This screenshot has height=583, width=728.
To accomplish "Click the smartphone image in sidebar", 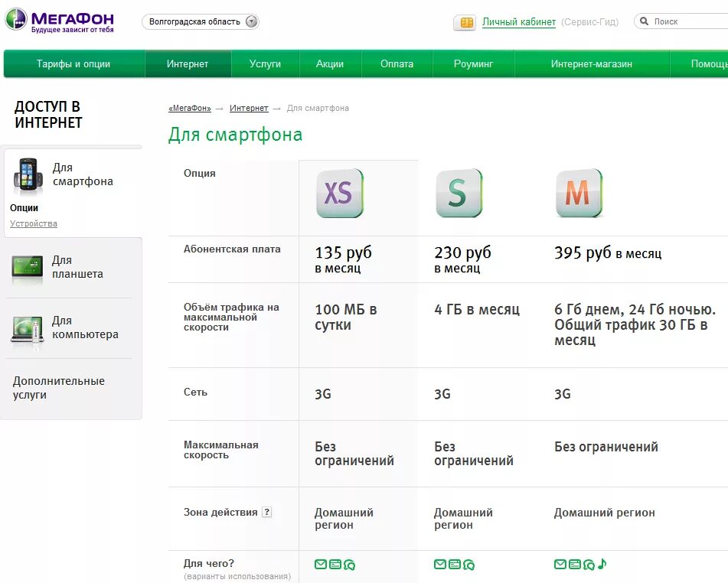I will coord(28,175).
